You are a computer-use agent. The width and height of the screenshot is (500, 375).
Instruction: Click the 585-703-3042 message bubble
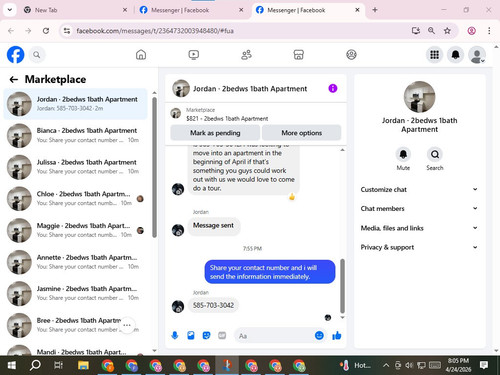click(x=213, y=305)
